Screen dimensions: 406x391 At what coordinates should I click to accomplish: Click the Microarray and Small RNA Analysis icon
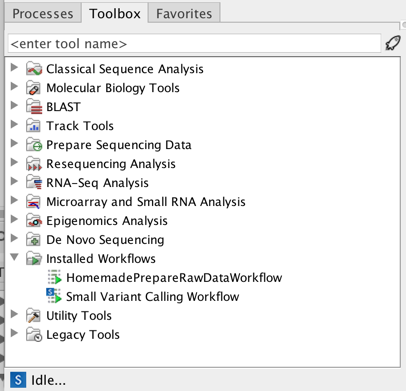tap(34, 202)
